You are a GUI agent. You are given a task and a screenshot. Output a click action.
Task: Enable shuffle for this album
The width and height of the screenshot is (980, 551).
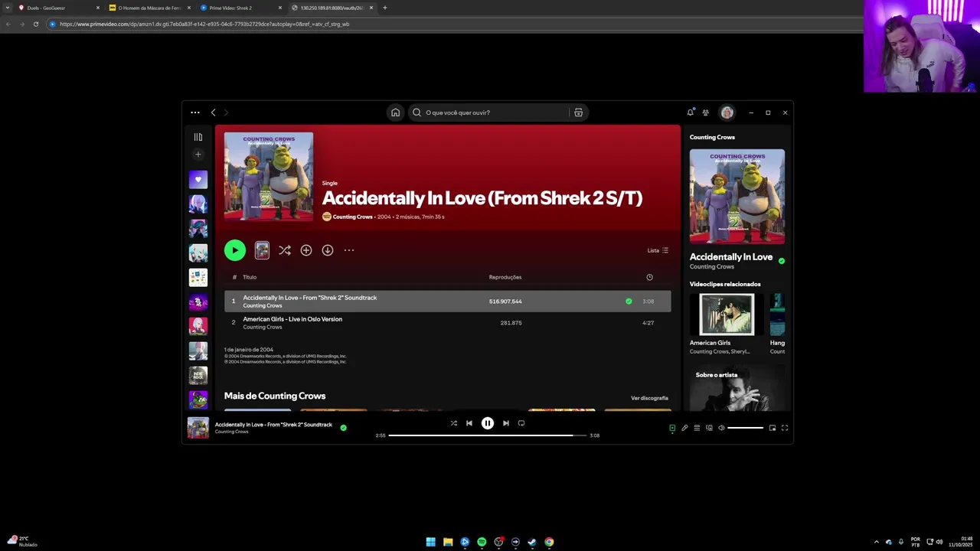[285, 250]
